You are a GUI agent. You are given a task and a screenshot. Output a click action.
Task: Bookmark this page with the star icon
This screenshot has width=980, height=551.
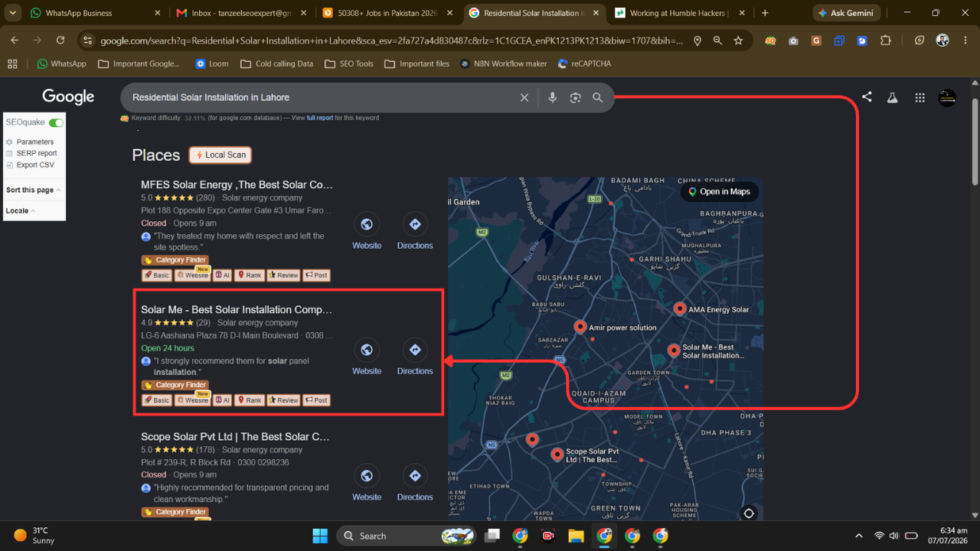[x=738, y=41]
